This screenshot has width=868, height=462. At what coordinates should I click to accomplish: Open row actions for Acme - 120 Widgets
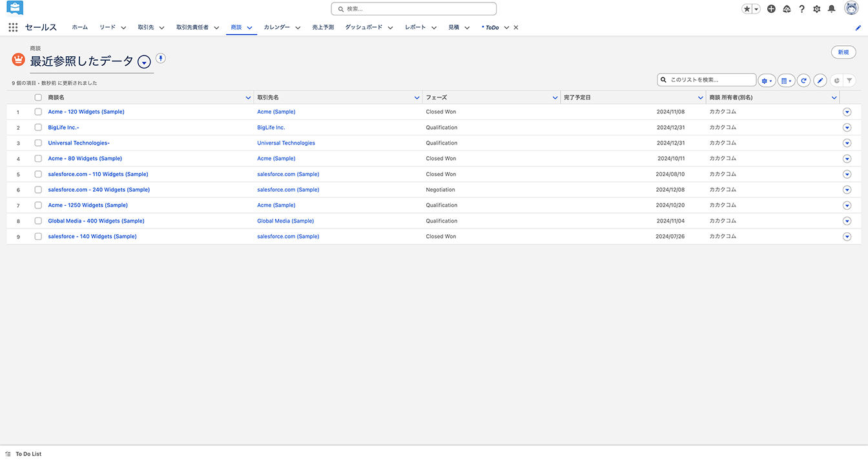(x=847, y=112)
